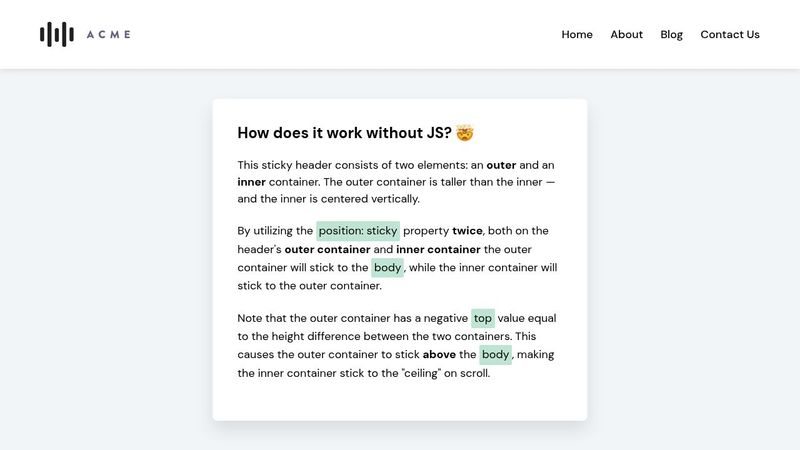Click the second 'body' code tag
Screen dimensions: 800x450
click(495, 355)
